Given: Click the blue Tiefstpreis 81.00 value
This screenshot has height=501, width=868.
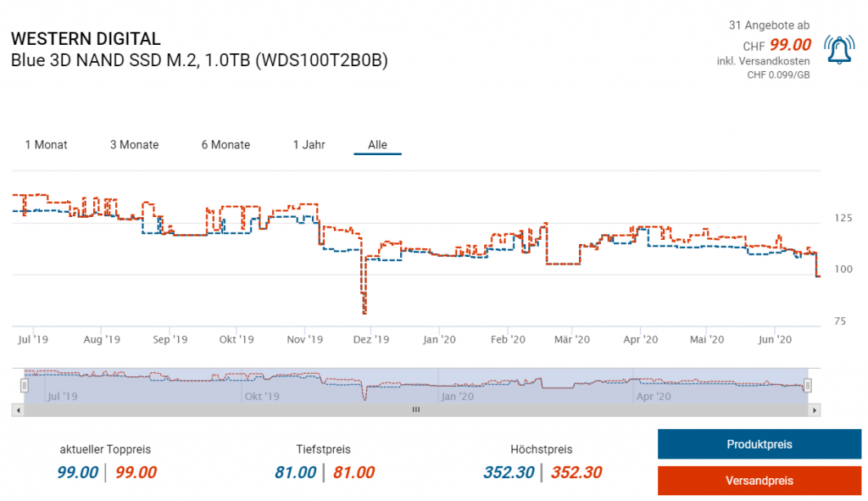Looking at the screenshot, I should [x=296, y=472].
